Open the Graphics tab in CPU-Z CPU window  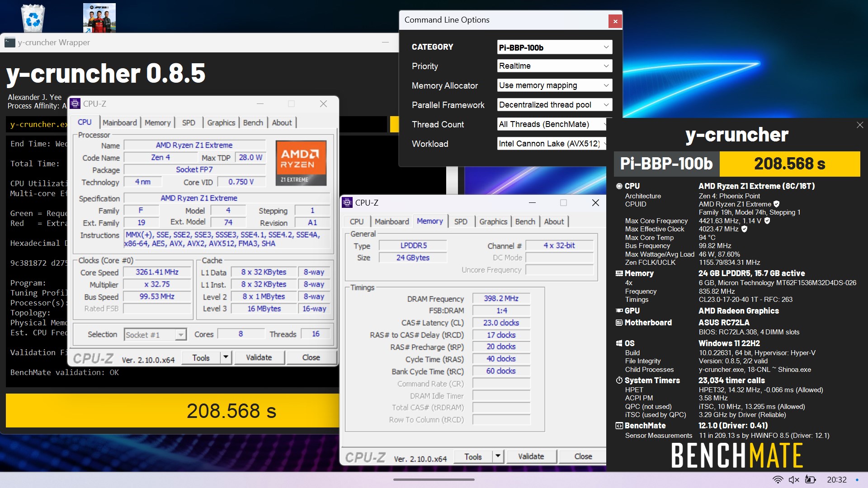point(221,122)
